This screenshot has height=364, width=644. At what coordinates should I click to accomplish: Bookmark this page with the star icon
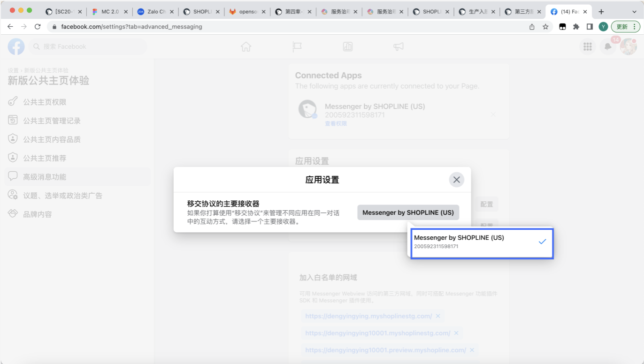[545, 27]
